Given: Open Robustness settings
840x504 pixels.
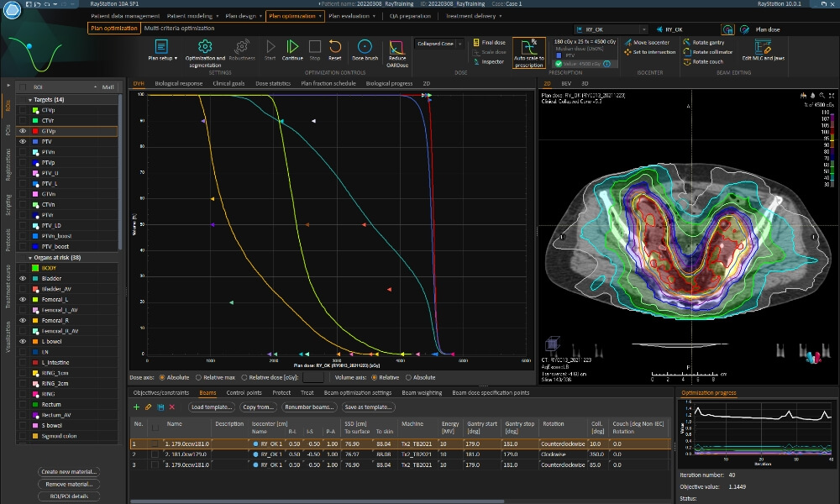Looking at the screenshot, I should pos(242,50).
